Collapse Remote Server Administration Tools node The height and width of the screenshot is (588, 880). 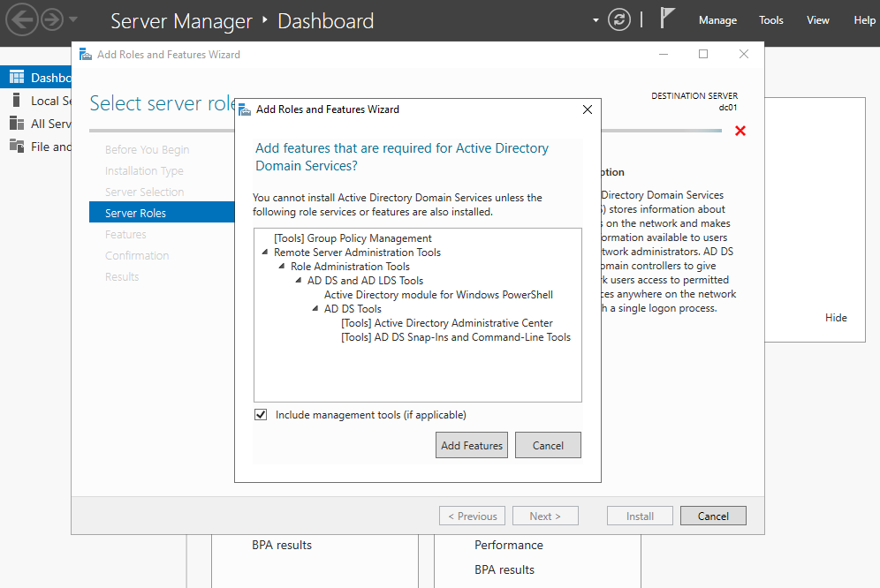tap(265, 253)
